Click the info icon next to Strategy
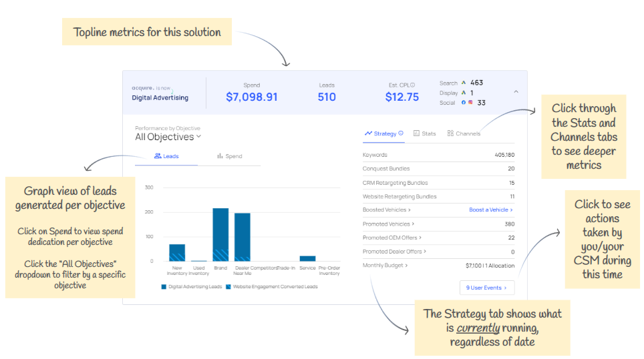The width and height of the screenshot is (644, 359). coord(401,133)
